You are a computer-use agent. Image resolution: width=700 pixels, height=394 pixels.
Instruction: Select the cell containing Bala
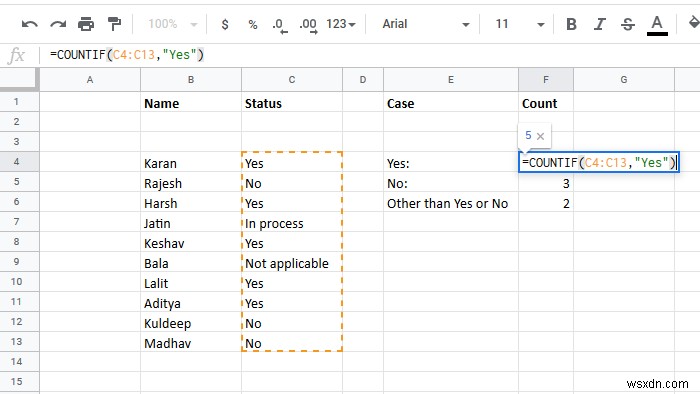pyautogui.click(x=191, y=262)
